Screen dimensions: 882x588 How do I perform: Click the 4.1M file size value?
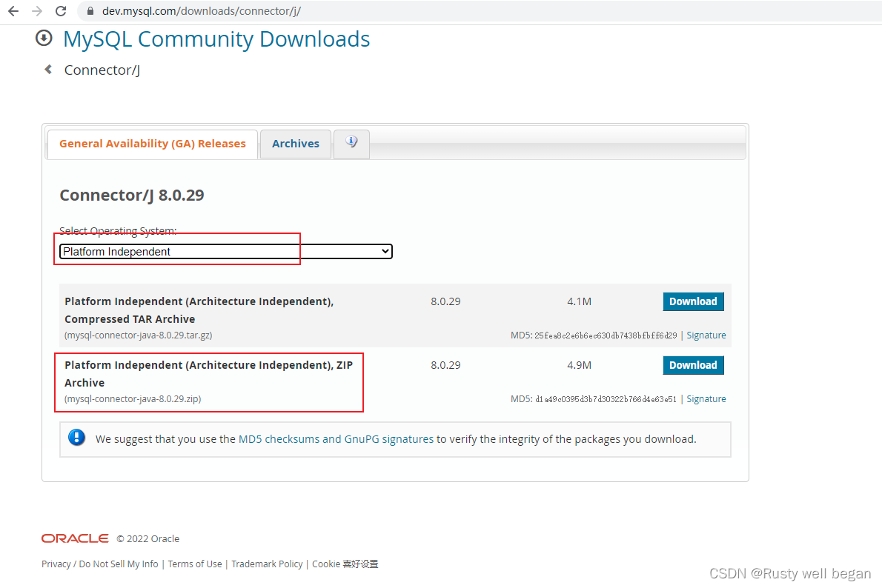579,301
